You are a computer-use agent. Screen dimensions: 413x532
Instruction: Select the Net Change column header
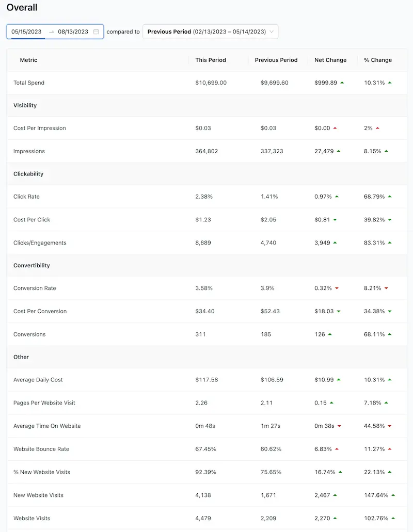(330, 60)
